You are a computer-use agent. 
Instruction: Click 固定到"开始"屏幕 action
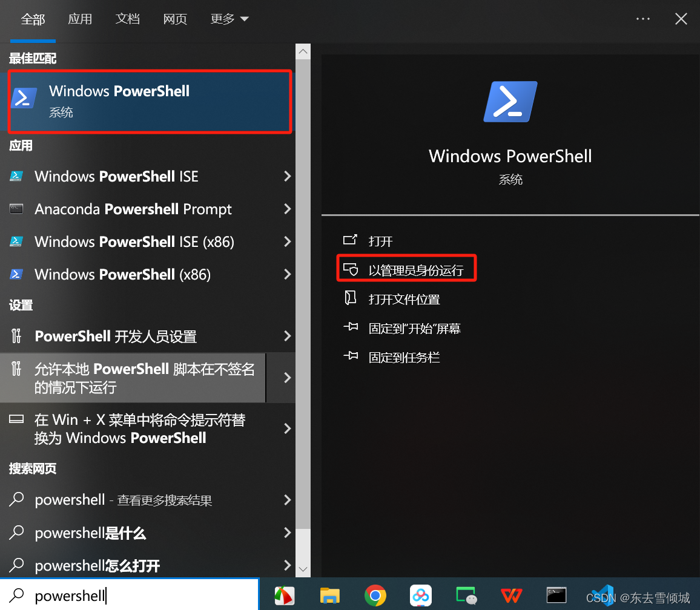[415, 328]
